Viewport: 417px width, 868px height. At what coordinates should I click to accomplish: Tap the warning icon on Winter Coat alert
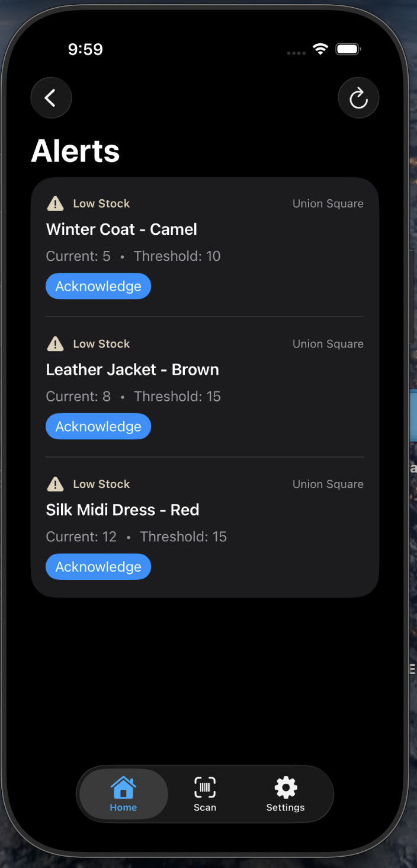click(x=54, y=203)
